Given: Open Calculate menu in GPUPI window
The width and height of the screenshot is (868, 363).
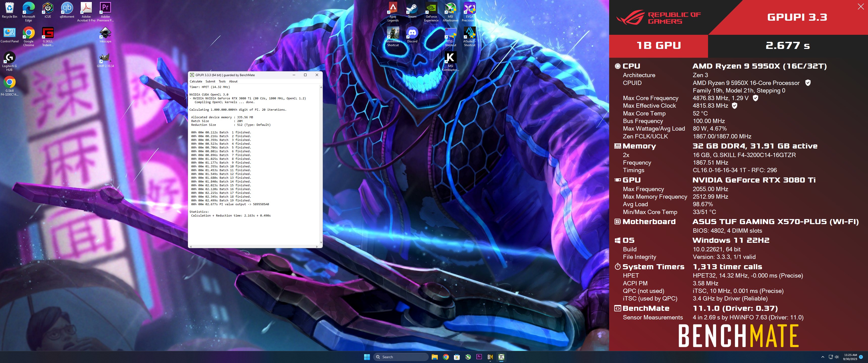Looking at the screenshot, I should [x=196, y=81].
